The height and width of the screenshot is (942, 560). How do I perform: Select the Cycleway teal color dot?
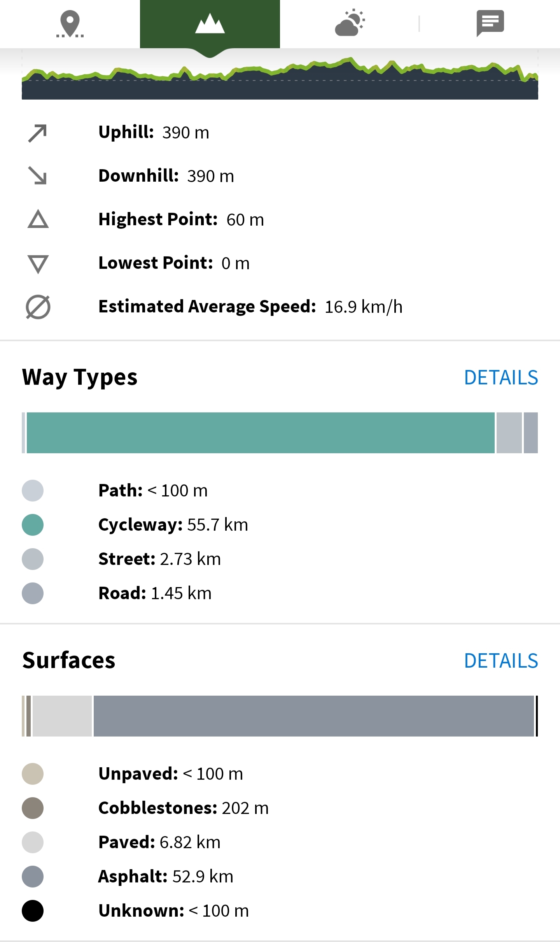(x=33, y=525)
